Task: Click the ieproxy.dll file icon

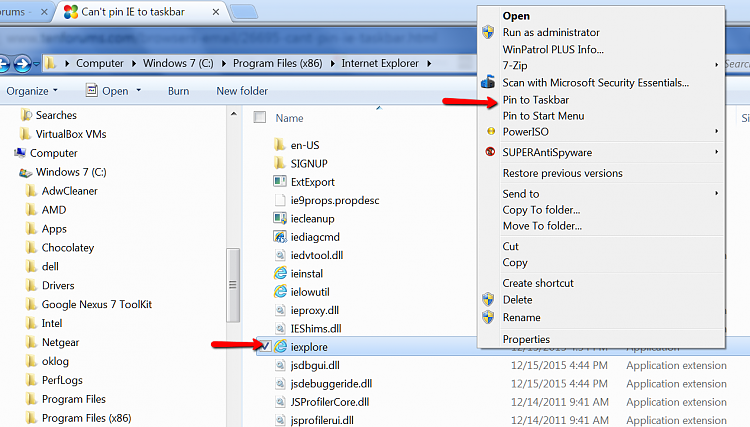Action: click(x=280, y=310)
